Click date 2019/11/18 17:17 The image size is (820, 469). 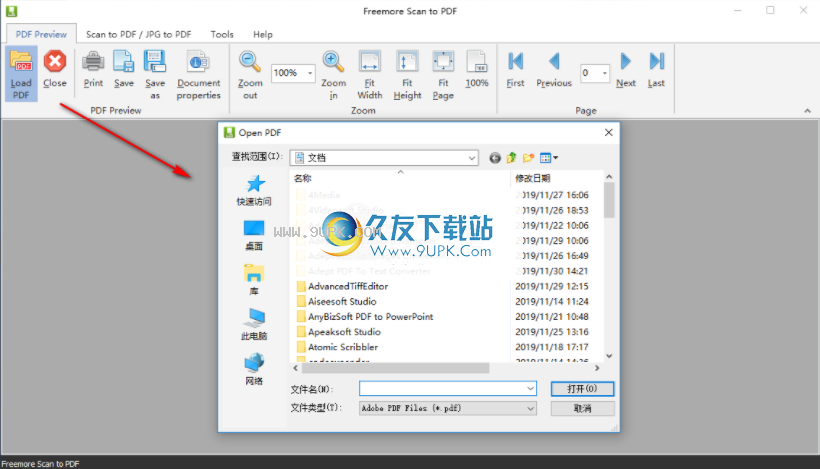click(552, 347)
